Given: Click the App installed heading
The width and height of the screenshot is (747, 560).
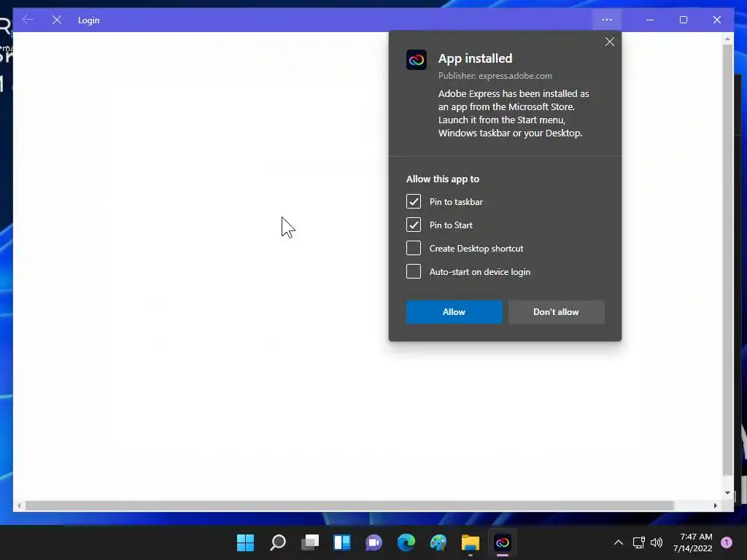Looking at the screenshot, I should click(475, 58).
